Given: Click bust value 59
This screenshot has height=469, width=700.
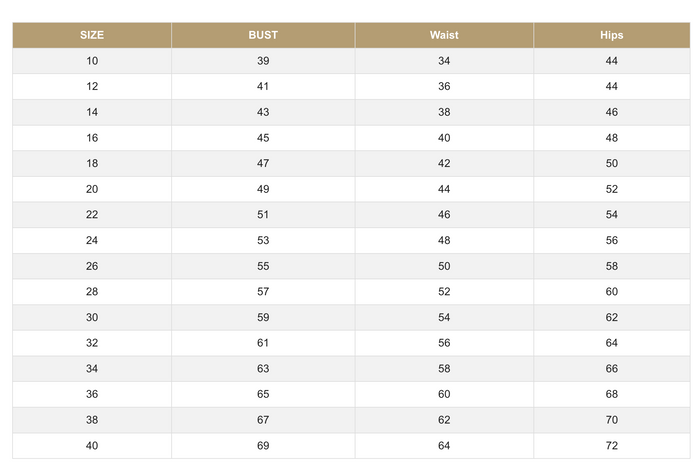Looking at the screenshot, I should click(x=263, y=317).
